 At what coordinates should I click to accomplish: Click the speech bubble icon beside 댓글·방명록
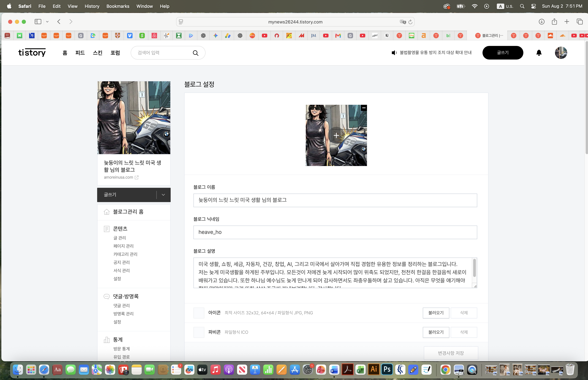(x=107, y=296)
